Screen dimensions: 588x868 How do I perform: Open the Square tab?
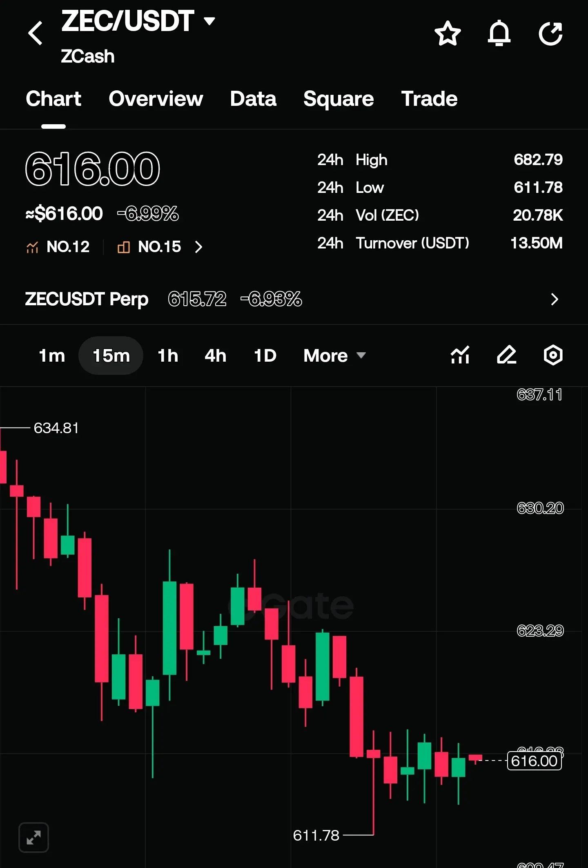click(339, 99)
